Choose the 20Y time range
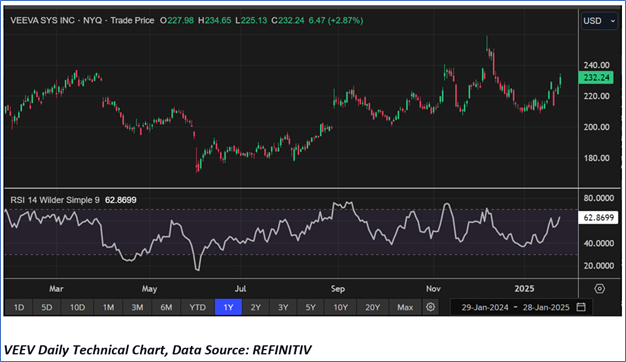This screenshot has height=362, width=626. click(372, 307)
